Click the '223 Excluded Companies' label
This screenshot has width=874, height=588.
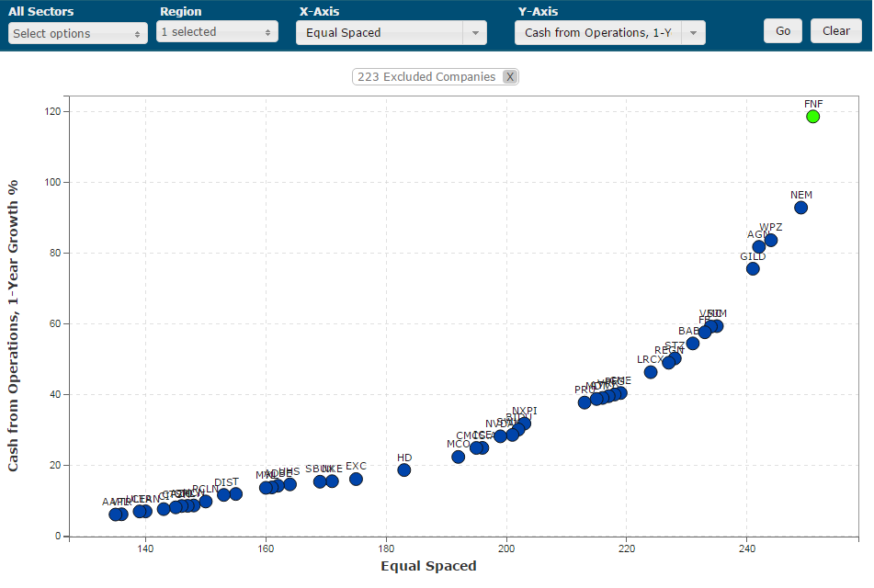426,77
